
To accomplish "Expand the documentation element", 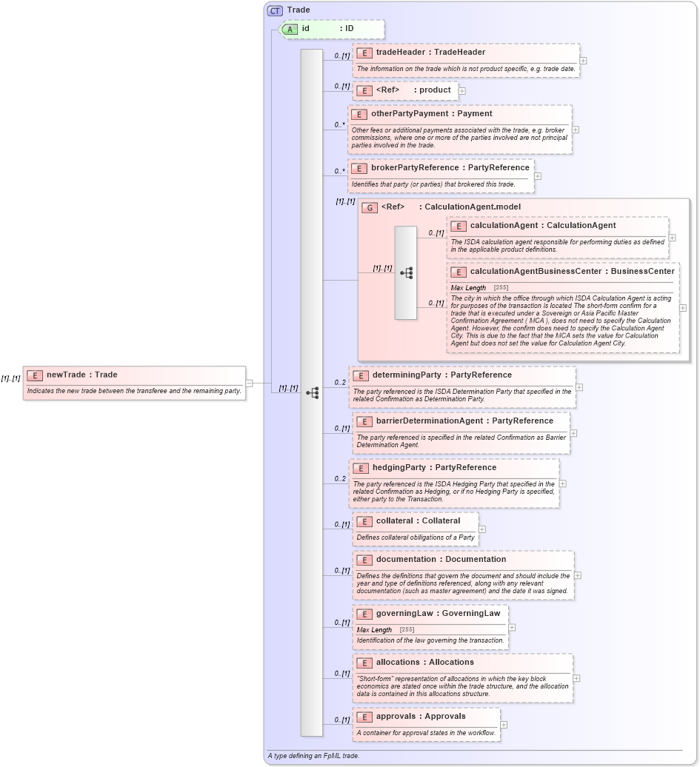I will (578, 576).
